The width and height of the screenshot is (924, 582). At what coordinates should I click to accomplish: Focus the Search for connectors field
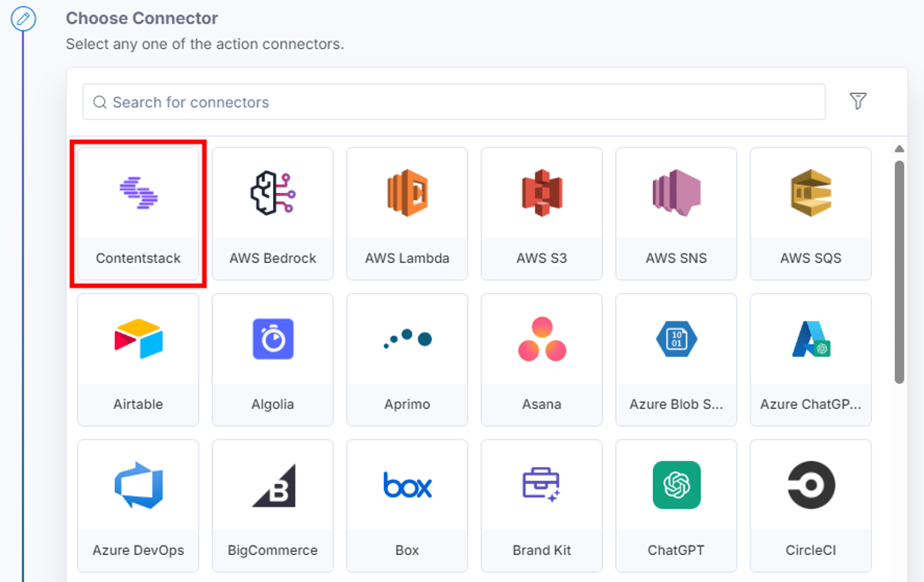click(x=454, y=102)
